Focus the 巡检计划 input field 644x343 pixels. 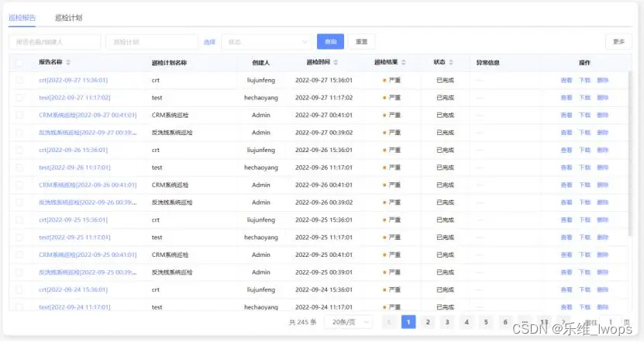coord(152,42)
